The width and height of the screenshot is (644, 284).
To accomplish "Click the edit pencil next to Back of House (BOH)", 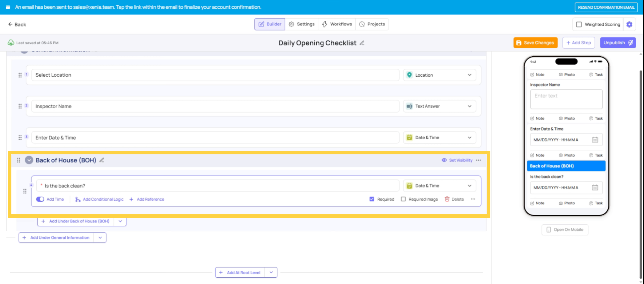I will (102, 160).
